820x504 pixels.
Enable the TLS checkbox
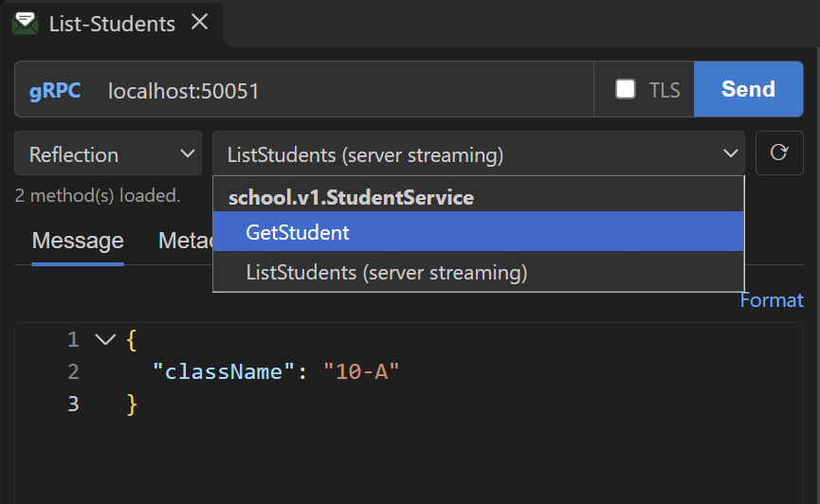click(x=626, y=89)
